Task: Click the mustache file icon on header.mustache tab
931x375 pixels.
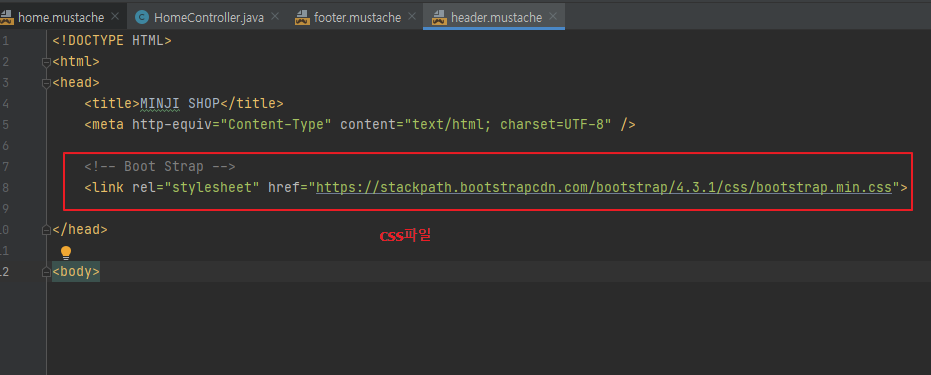Action: pos(439,17)
